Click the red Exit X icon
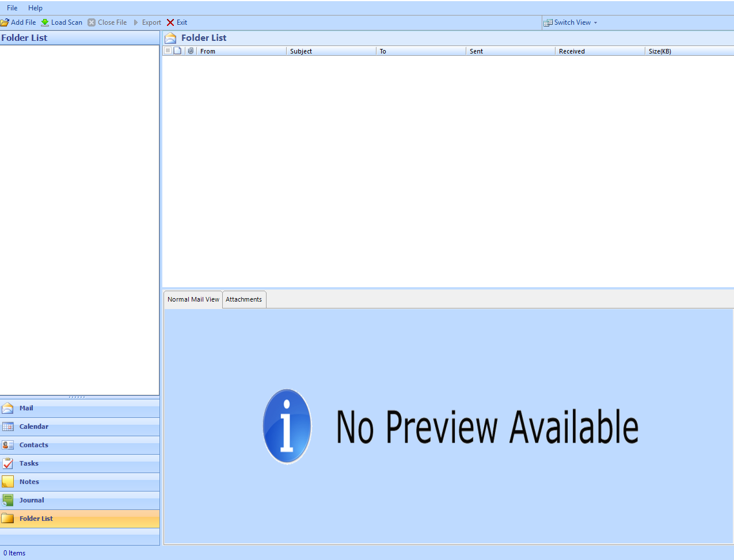Viewport: 734px width, 560px height. click(170, 22)
